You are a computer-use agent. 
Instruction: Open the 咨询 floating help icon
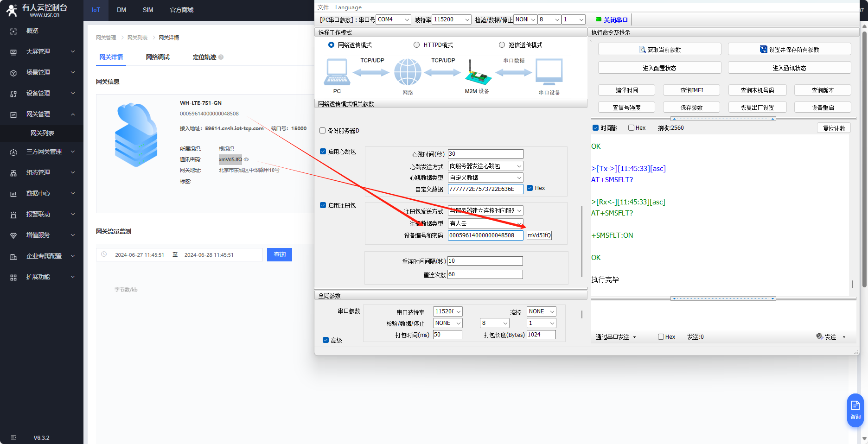(855, 410)
